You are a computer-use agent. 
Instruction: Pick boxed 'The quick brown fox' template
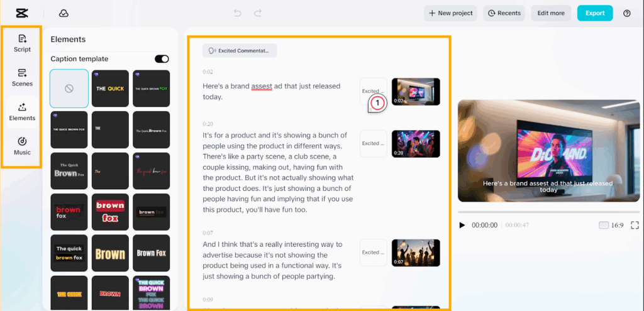pyautogui.click(x=69, y=253)
